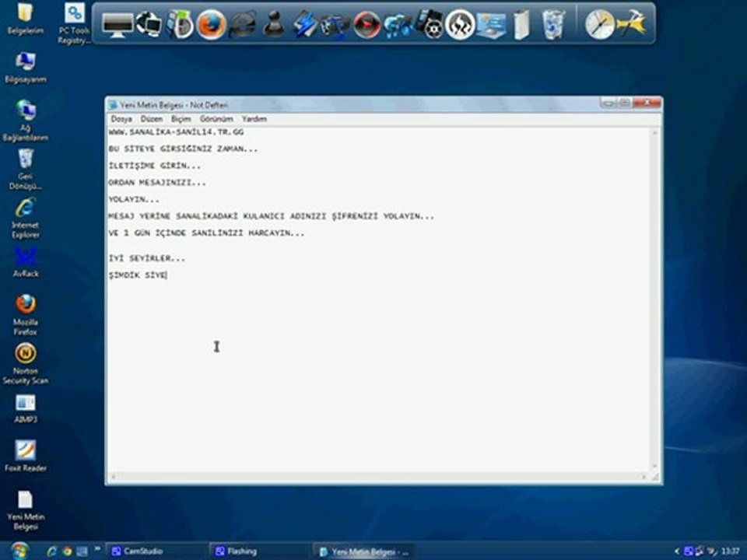747x560 pixels.
Task: Launch Firefox from the top dock
Action: [x=211, y=24]
